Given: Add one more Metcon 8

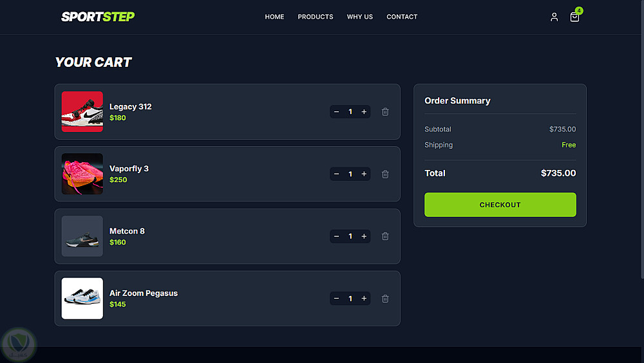Looking at the screenshot, I should tap(364, 236).
